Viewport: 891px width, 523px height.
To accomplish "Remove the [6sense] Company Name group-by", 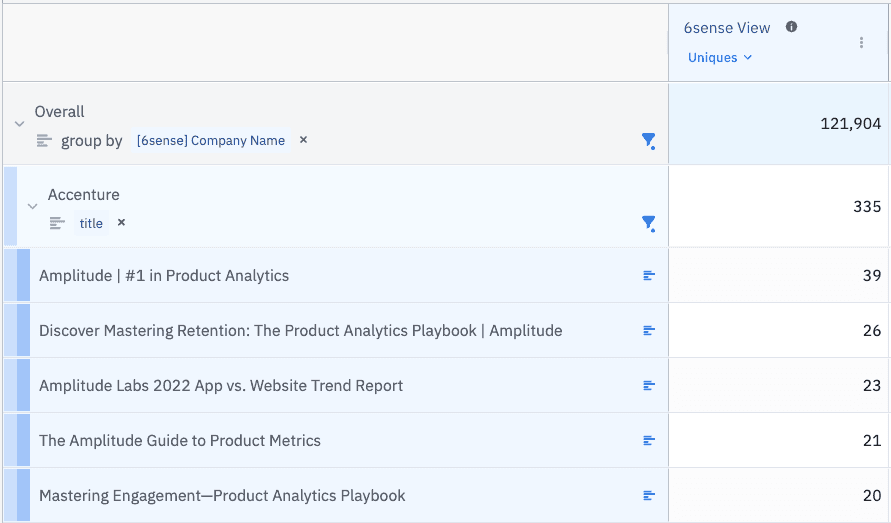I will [303, 140].
